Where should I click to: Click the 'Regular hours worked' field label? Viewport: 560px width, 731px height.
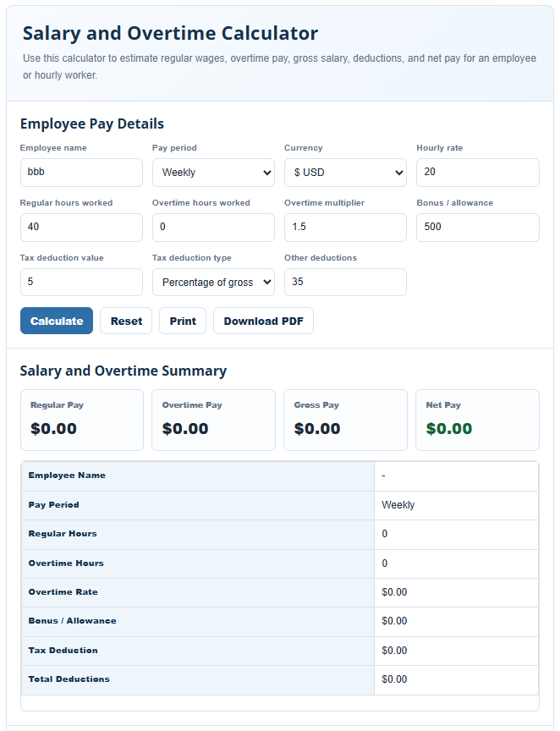(x=66, y=203)
